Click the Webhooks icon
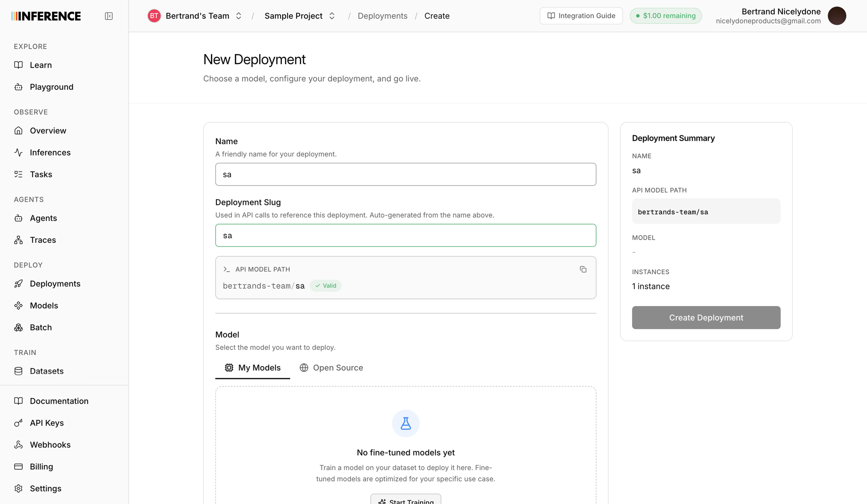 point(18,445)
